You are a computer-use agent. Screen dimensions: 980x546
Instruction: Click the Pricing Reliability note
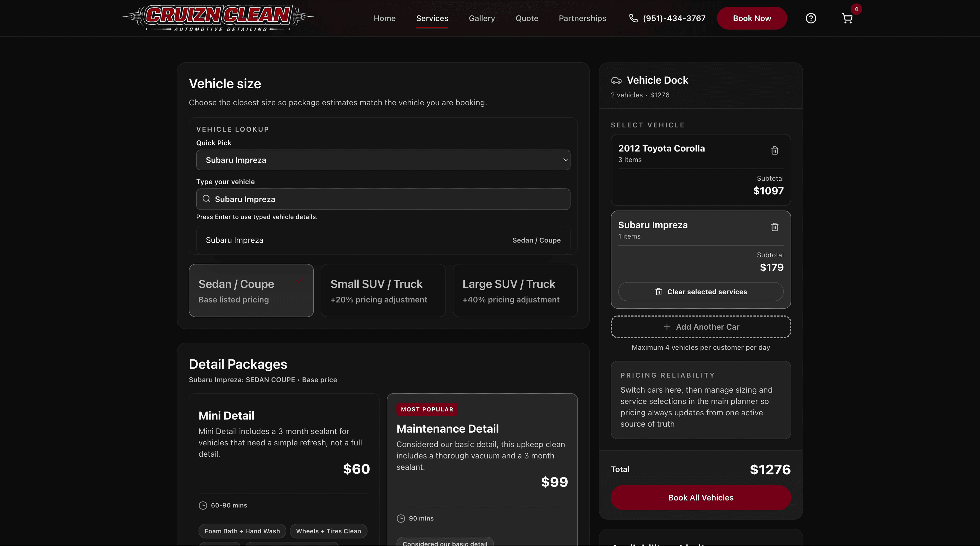click(x=701, y=400)
